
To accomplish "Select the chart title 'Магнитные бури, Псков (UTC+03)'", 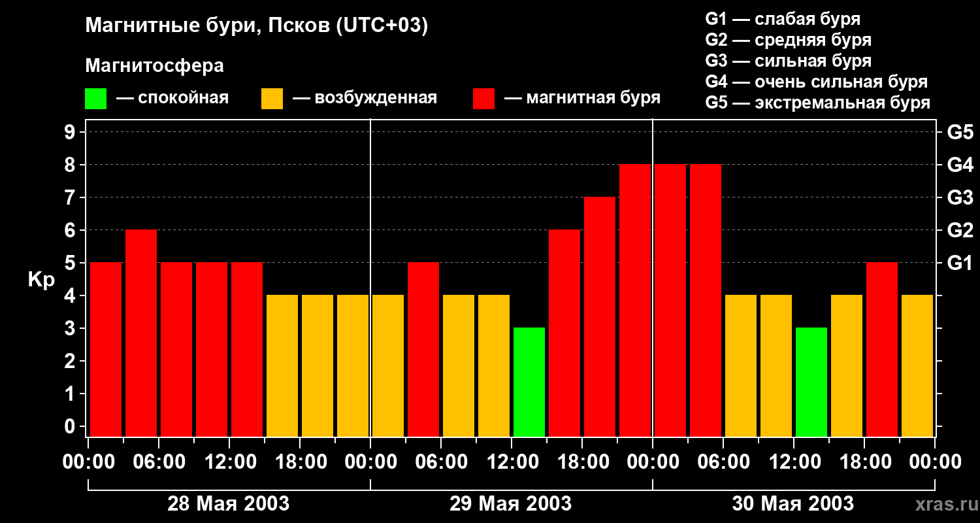I will (x=257, y=26).
